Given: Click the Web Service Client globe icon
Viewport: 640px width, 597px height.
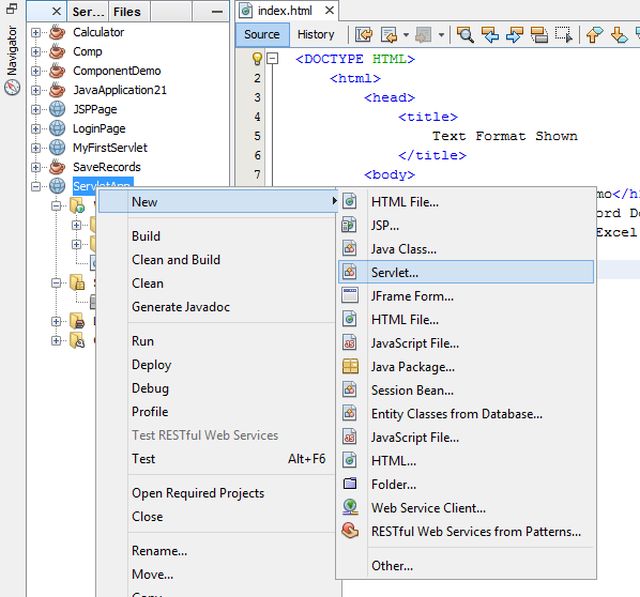Looking at the screenshot, I should (x=350, y=507).
